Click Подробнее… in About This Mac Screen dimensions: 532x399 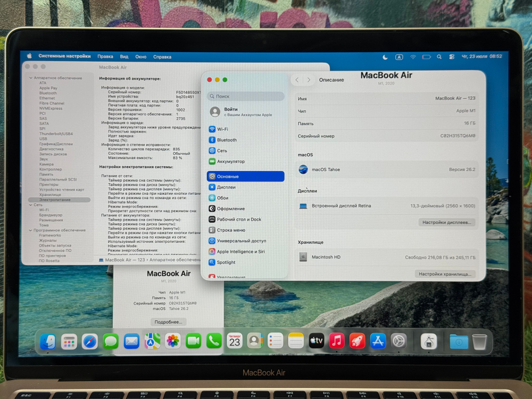tap(168, 322)
